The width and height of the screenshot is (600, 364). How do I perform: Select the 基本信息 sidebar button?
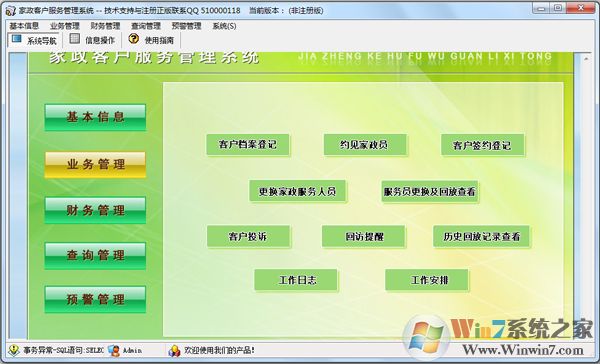coord(95,117)
